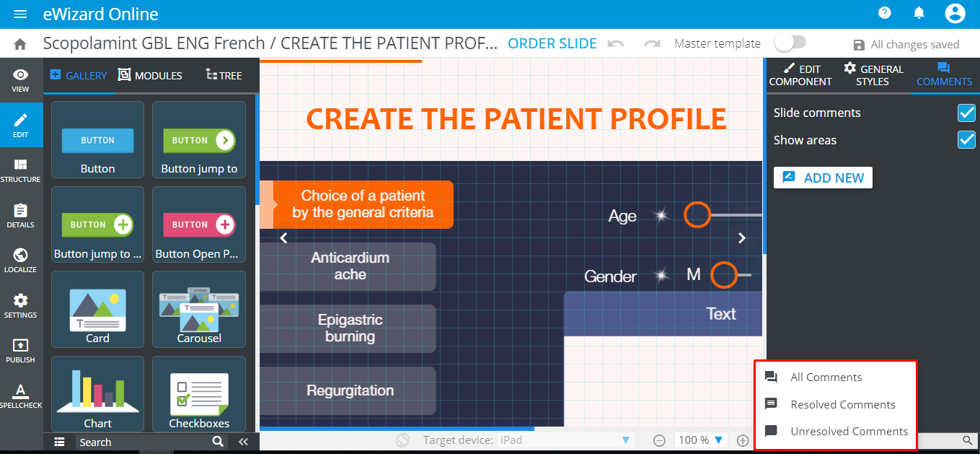
Task: Click the help question mark icon
Action: (x=885, y=13)
